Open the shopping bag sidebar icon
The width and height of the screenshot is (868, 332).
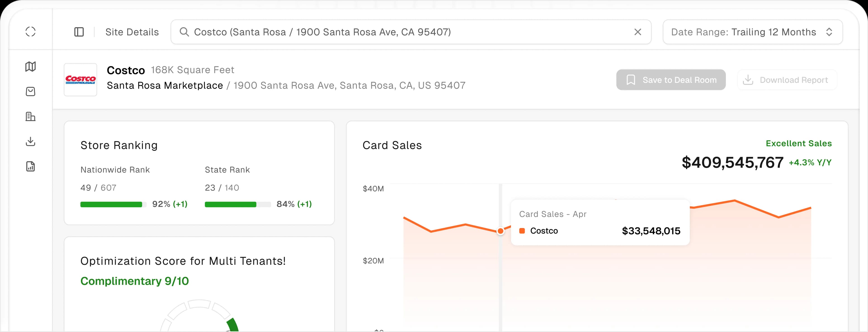pyautogui.click(x=30, y=91)
